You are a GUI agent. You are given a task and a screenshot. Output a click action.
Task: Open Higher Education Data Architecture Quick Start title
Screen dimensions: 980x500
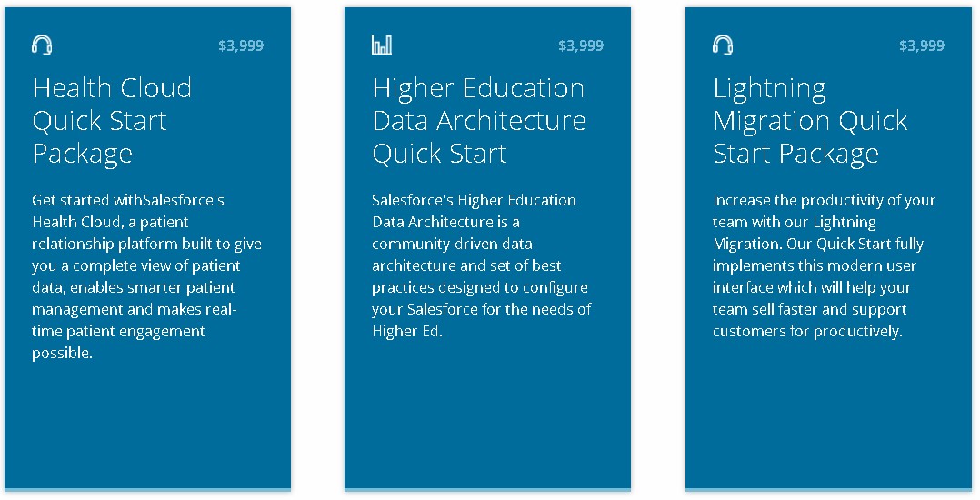click(x=479, y=121)
